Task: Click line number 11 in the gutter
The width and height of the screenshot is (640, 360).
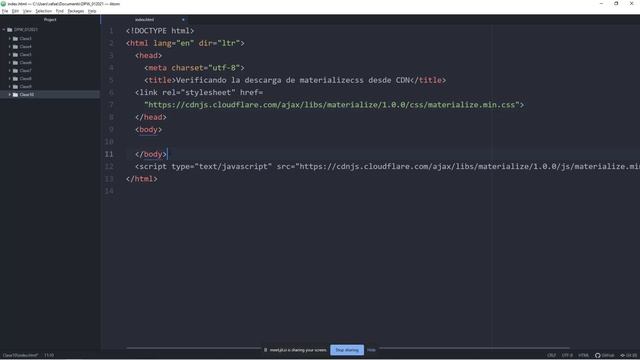Action: tap(109, 154)
